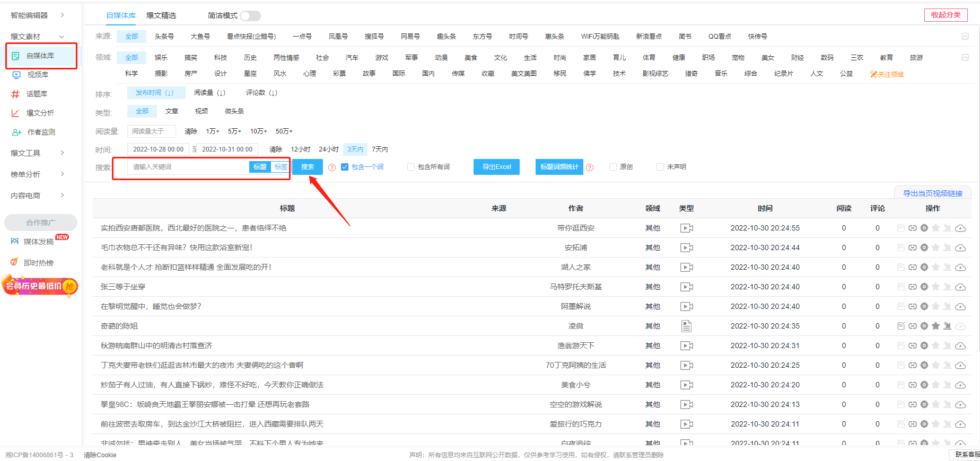This screenshot has width=980, height=461.
Task: Click the 关注领域 follow icon link
Action: click(x=887, y=75)
